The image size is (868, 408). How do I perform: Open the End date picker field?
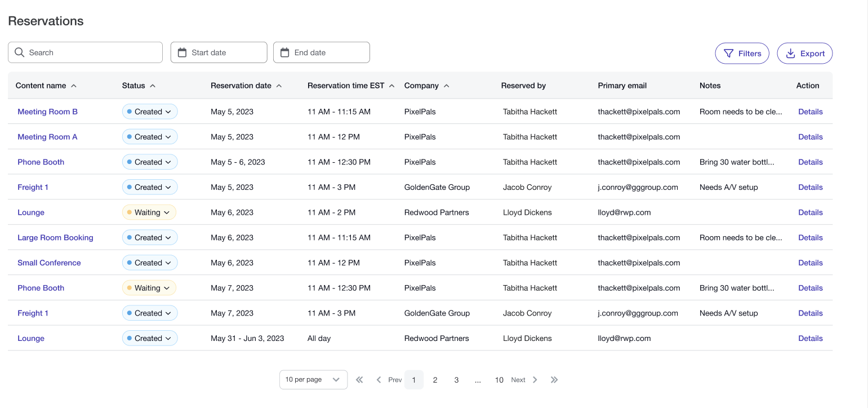coord(321,52)
